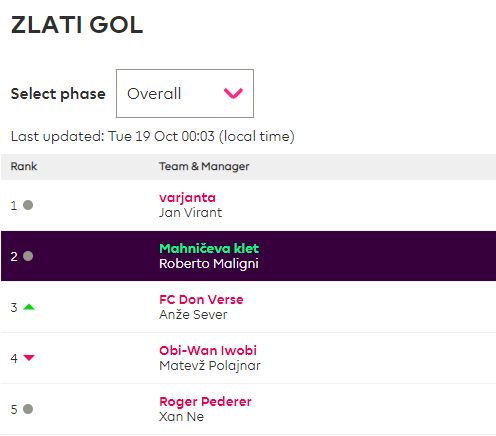
Task: Click manager name Matevž Polajnar
Action: (x=210, y=366)
